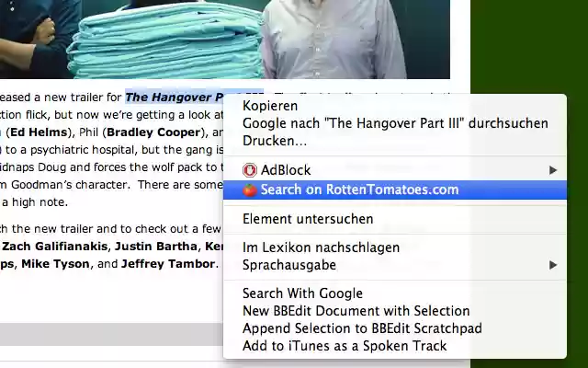Choose Search With Google
Image resolution: width=588 pixels, height=368 pixels.
click(x=395, y=293)
